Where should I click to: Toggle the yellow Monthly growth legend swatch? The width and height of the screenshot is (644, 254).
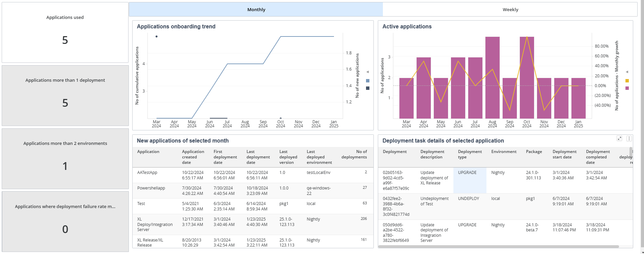(x=627, y=81)
